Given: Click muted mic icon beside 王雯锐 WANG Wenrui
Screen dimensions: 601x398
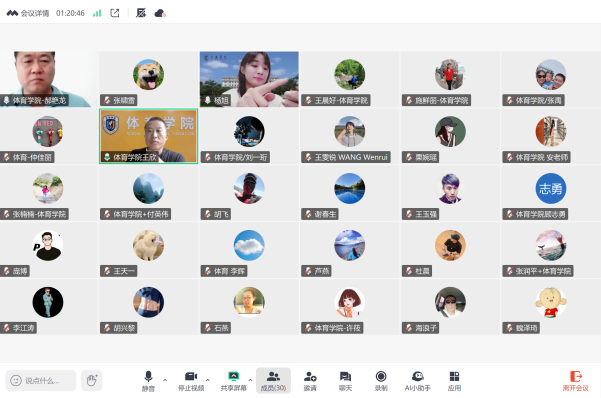Looking at the screenshot, I should point(308,157).
